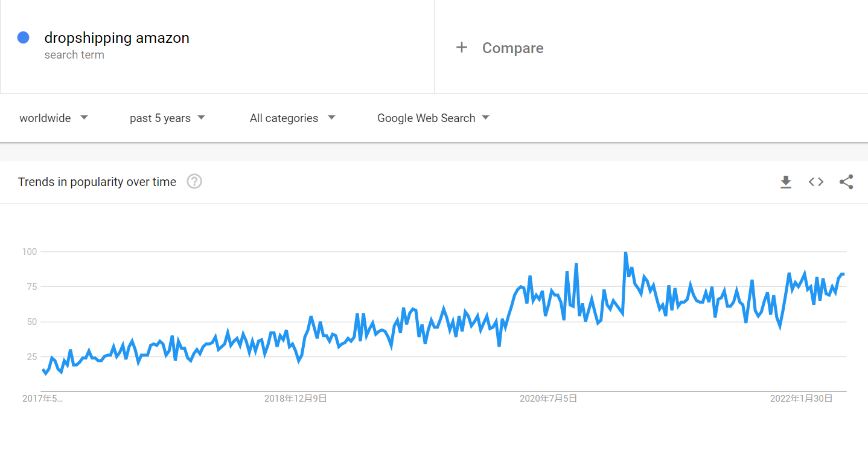868x456 pixels.
Task: Click the Trends in popularity over time title
Action: (97, 182)
